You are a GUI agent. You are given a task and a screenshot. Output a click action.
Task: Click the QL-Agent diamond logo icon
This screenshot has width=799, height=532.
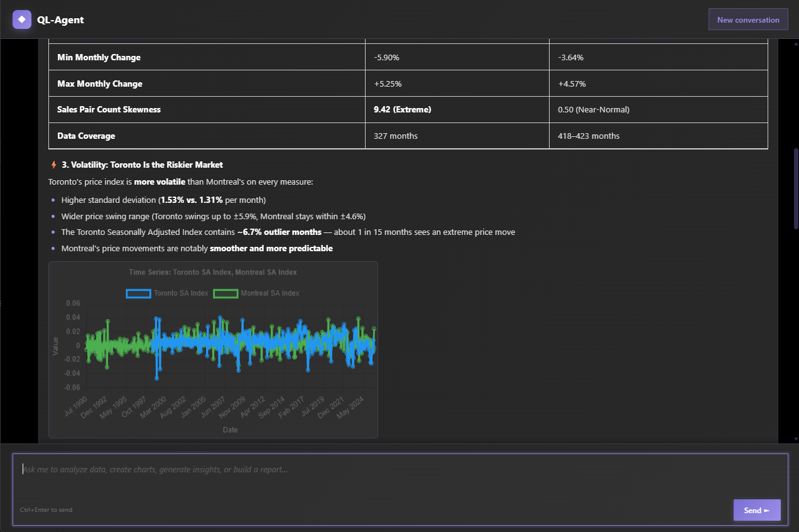(x=22, y=19)
